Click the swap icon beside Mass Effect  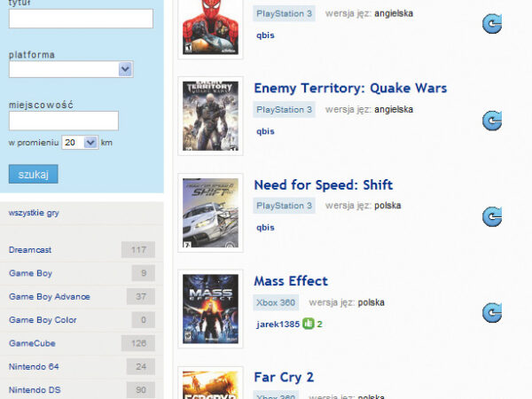click(492, 313)
